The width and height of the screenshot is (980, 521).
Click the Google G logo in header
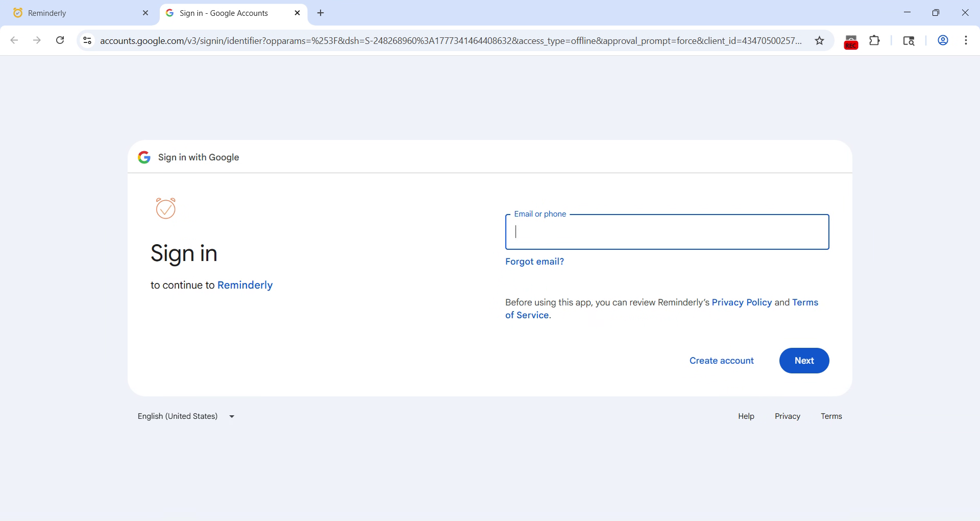click(x=144, y=157)
